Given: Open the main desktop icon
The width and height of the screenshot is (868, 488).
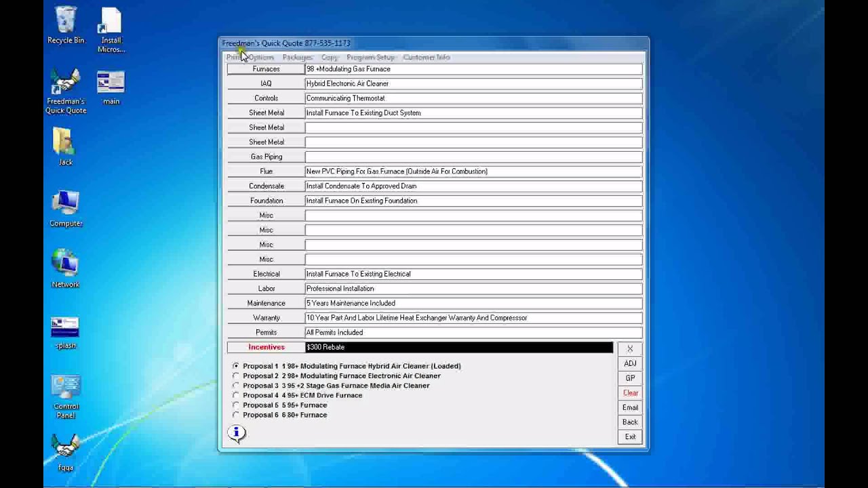Looking at the screenshot, I should pyautogui.click(x=111, y=88).
